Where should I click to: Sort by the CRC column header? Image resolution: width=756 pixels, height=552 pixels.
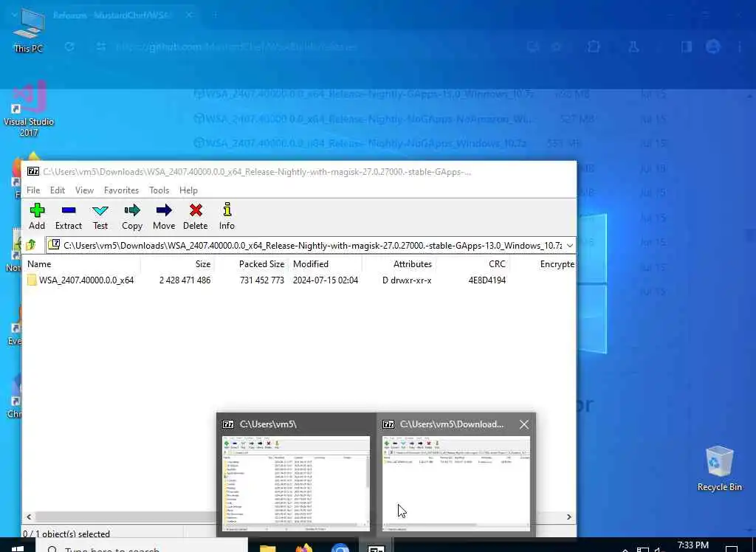pyautogui.click(x=497, y=264)
